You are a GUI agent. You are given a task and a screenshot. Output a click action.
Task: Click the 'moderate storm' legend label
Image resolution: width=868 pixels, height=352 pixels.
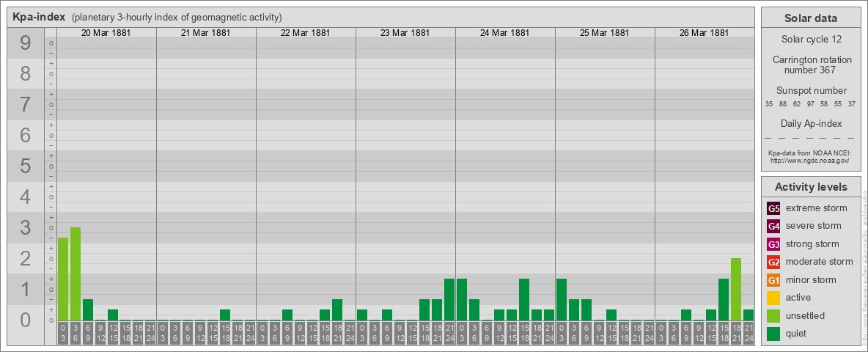(x=820, y=261)
